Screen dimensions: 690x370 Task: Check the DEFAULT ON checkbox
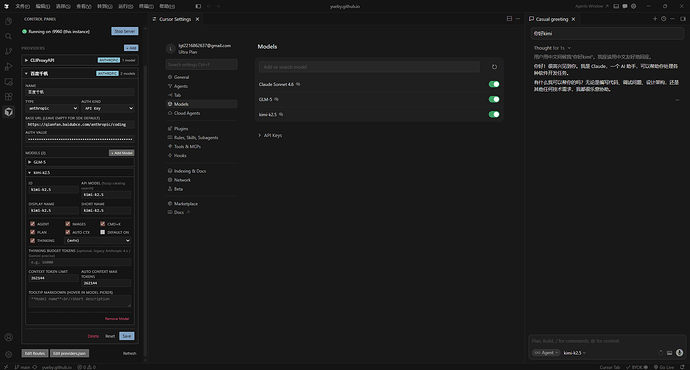coord(103,232)
